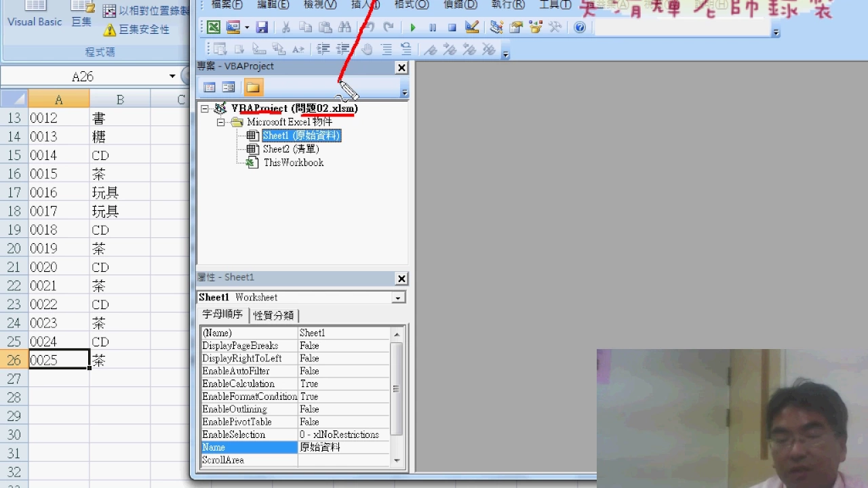Open the Edit toolbar options arrow
The width and height of the screenshot is (868, 488).
coord(505,53)
